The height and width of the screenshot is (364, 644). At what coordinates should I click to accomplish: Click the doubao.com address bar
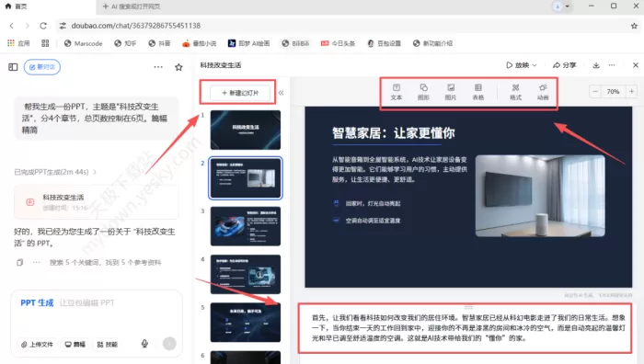135,26
